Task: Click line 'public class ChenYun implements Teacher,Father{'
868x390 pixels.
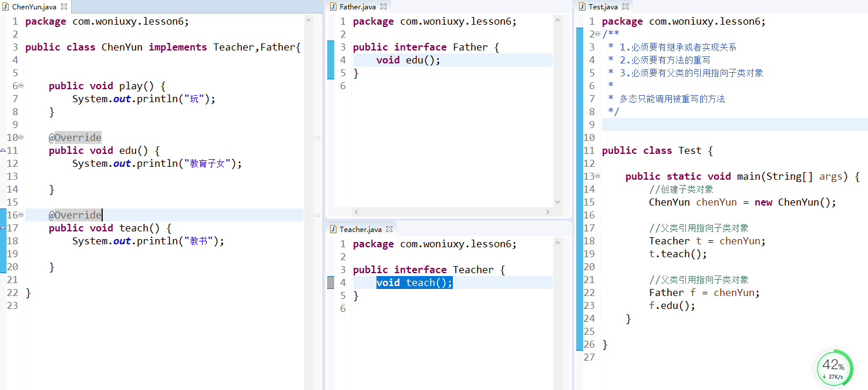Action: 163,47
